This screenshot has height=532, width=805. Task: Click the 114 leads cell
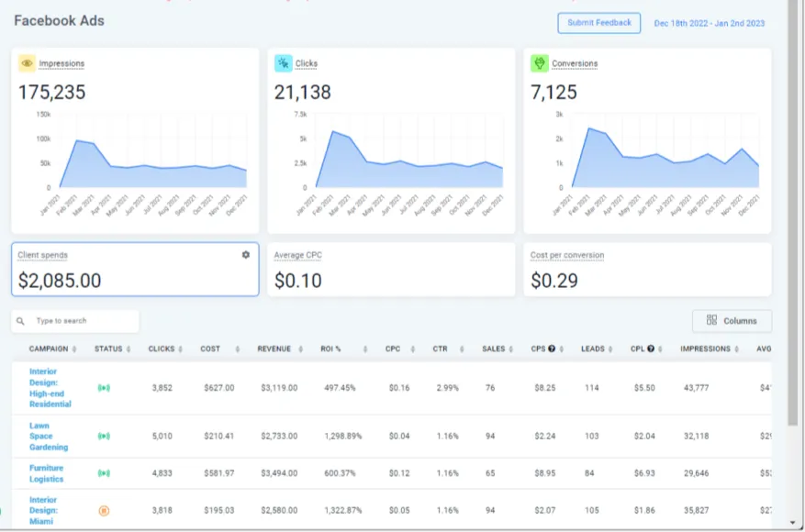click(x=592, y=388)
